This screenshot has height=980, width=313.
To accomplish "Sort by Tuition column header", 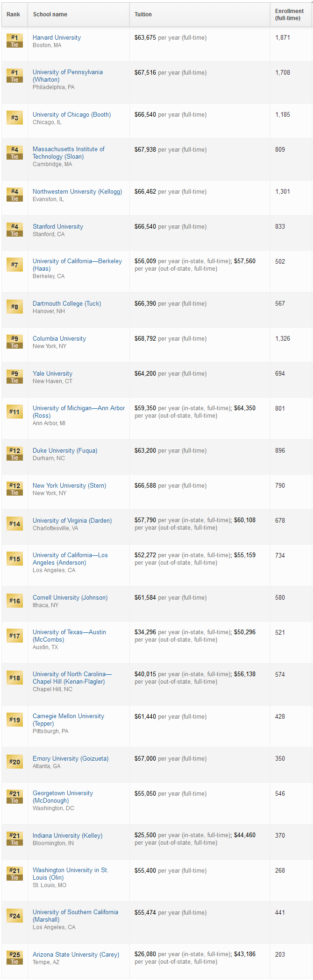I will click(x=143, y=14).
